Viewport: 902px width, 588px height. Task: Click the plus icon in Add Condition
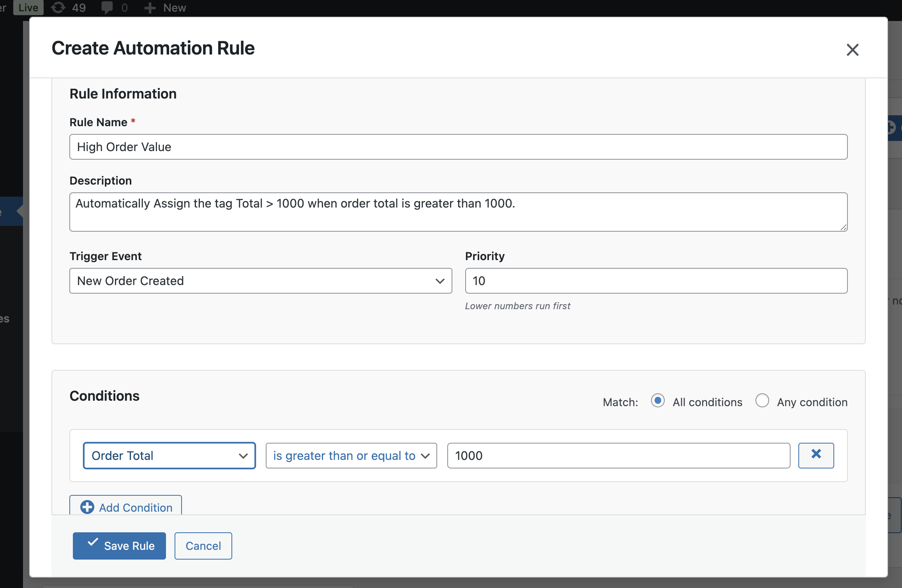click(87, 507)
